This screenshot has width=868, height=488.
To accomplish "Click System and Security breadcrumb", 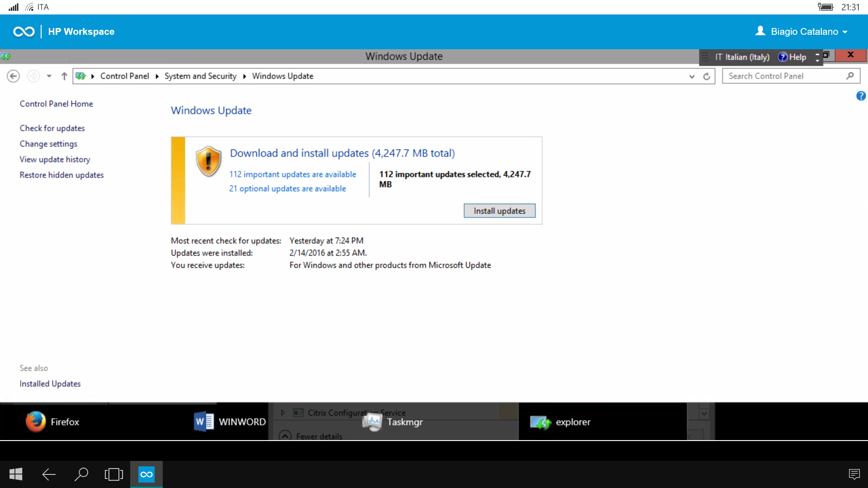I will (200, 76).
